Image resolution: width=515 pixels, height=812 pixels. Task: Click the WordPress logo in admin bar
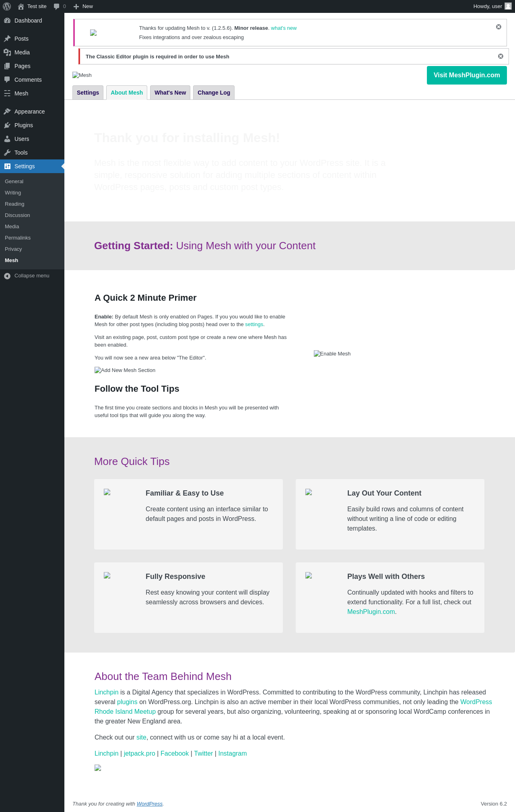[7, 6]
